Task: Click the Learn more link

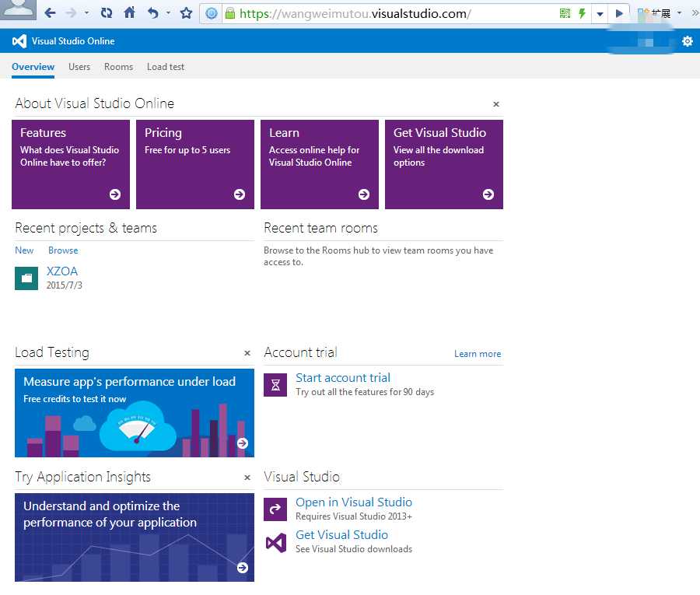Action: pos(478,354)
